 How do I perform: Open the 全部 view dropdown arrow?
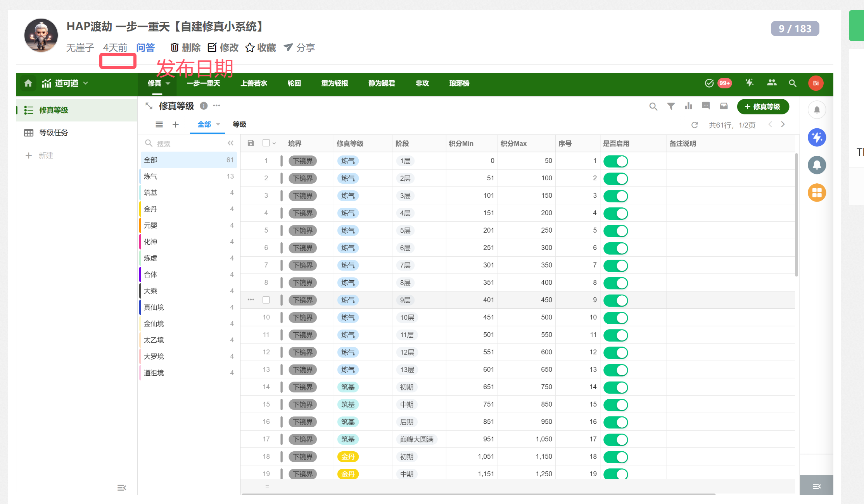(x=218, y=124)
